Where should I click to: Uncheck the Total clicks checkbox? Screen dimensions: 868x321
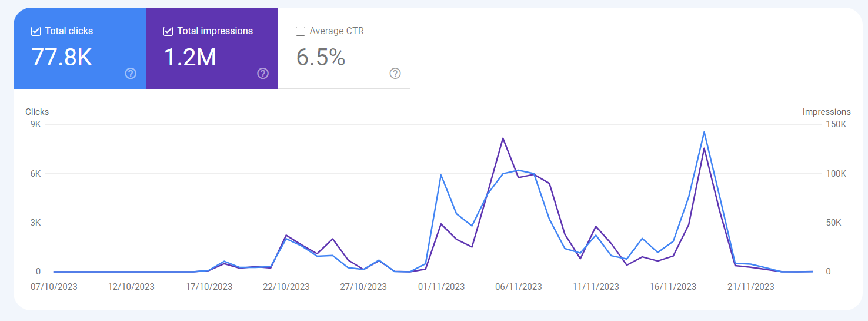click(x=36, y=31)
